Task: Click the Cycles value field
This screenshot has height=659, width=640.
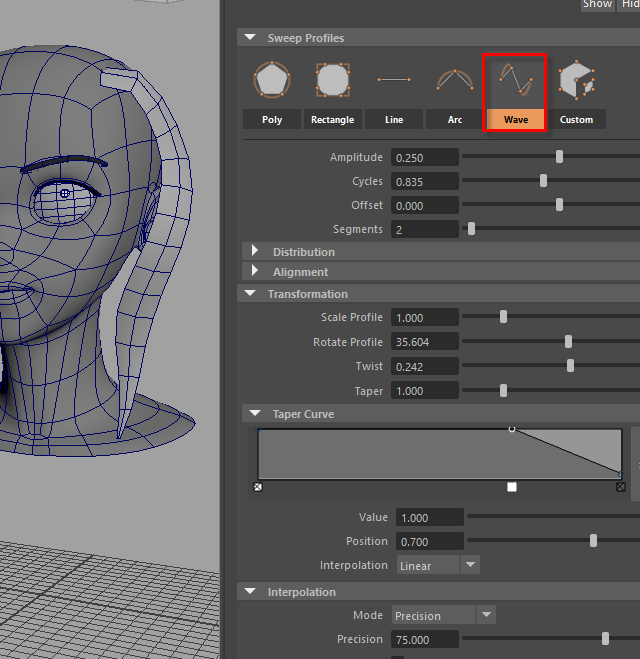Action: [424, 182]
